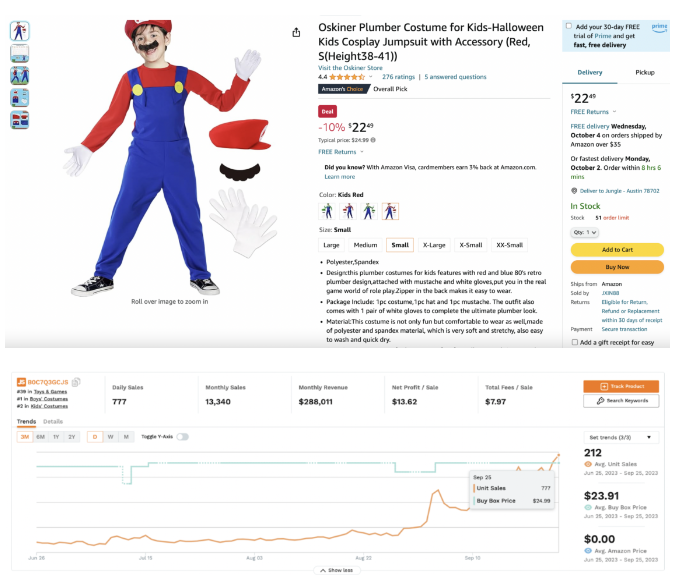Click the eye icon beside Avg. Buy Box Price

tap(589, 508)
